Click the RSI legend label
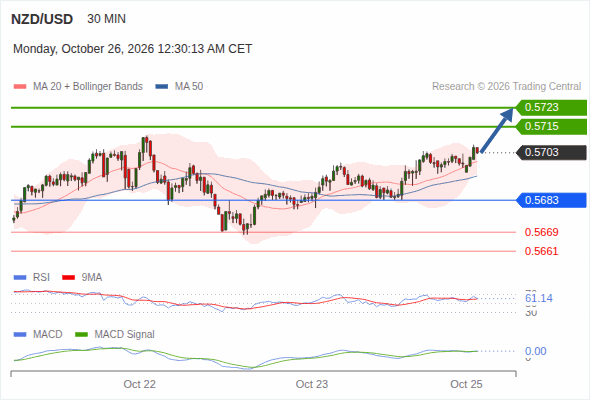Screen dimensions: 590x400 tap(41, 277)
